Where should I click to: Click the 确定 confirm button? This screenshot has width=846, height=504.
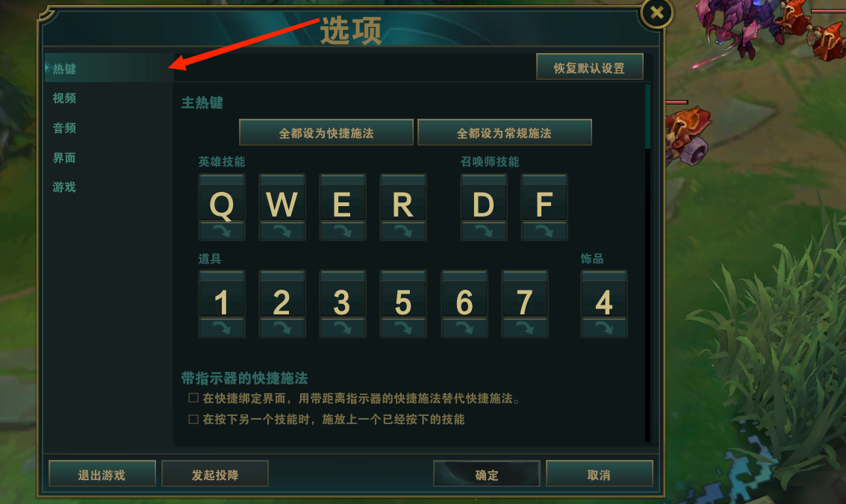click(x=487, y=474)
